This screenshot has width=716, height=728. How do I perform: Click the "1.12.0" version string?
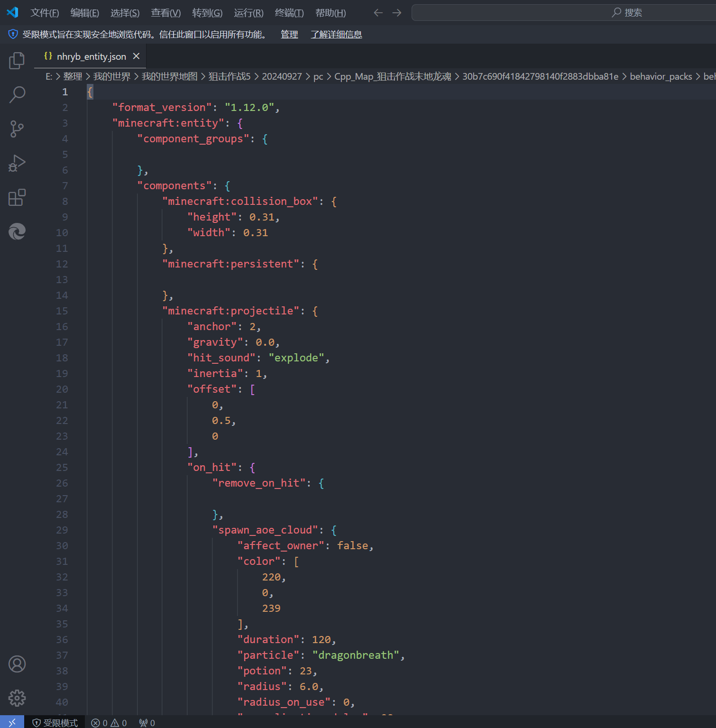(x=249, y=107)
